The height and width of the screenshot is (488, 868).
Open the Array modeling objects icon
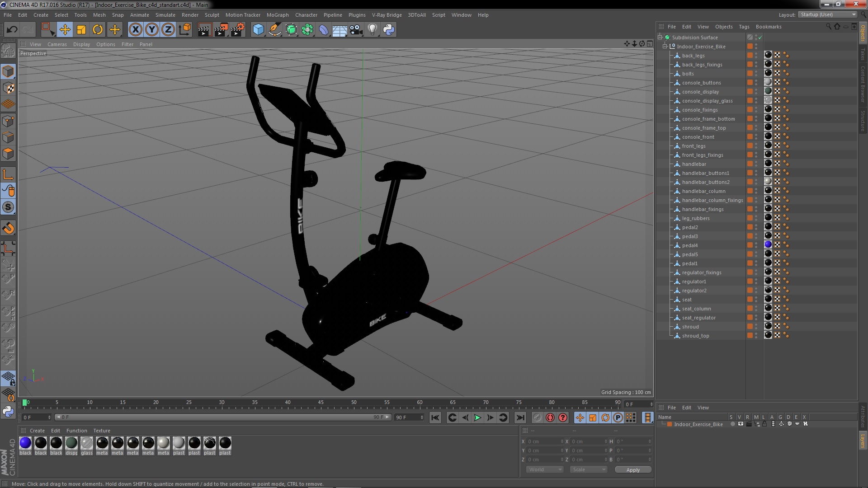(x=307, y=30)
